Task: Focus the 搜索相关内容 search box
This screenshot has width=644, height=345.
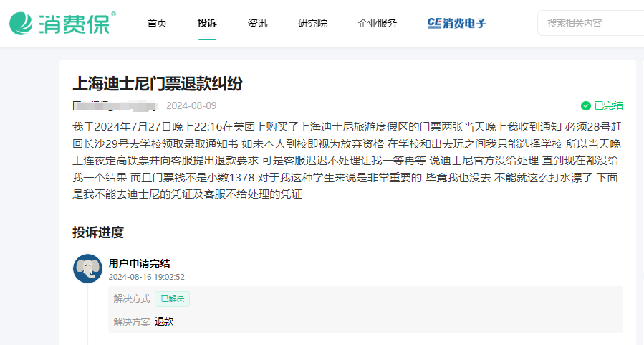Action: coord(590,23)
